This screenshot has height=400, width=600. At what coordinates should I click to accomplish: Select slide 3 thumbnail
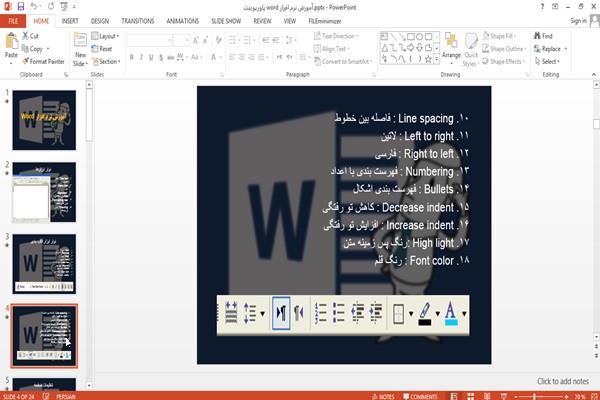pos(44,264)
